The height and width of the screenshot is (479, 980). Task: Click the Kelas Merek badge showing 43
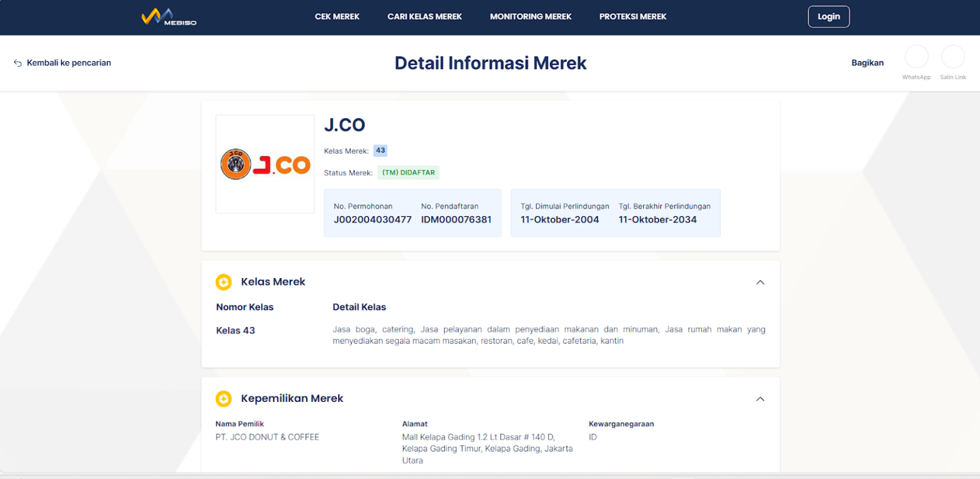[380, 151]
